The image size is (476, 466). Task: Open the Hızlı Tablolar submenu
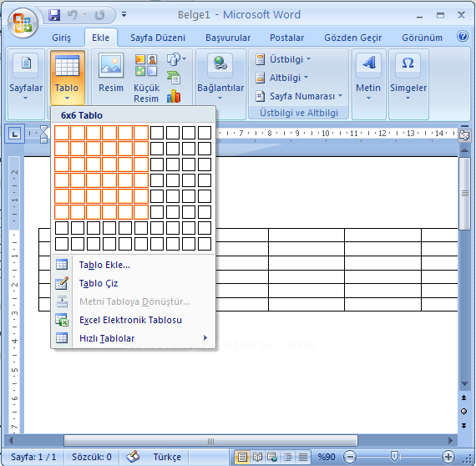tap(134, 338)
